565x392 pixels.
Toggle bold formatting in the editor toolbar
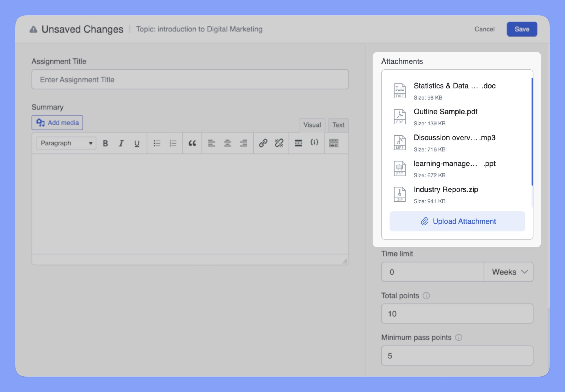(x=105, y=144)
